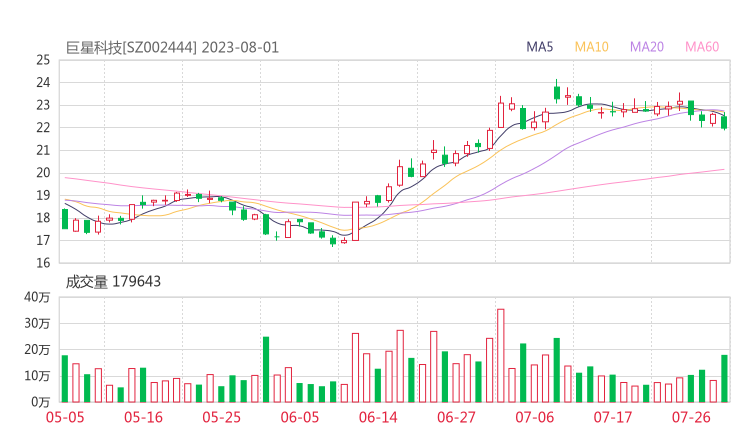Click the price axis value 19

(x=43, y=195)
